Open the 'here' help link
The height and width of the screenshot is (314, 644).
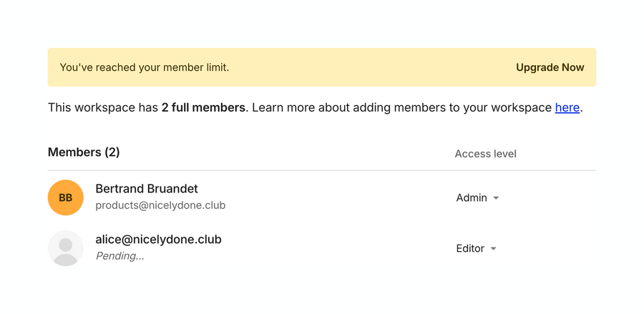(567, 108)
